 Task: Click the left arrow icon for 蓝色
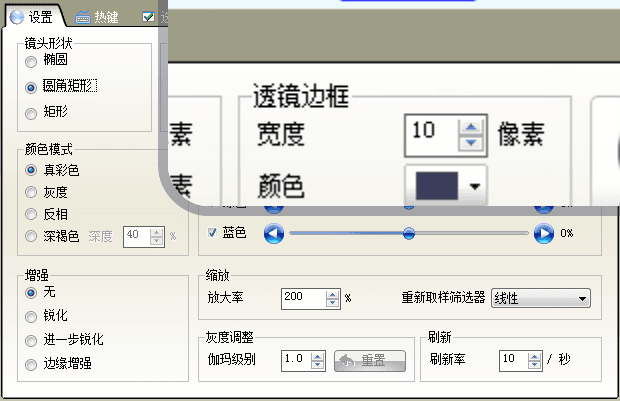[274, 234]
